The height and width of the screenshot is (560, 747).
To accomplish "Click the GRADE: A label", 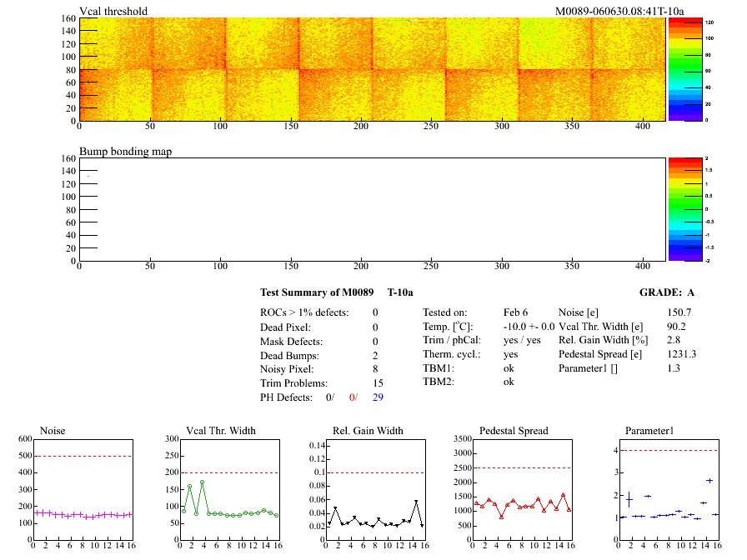I will (668, 292).
